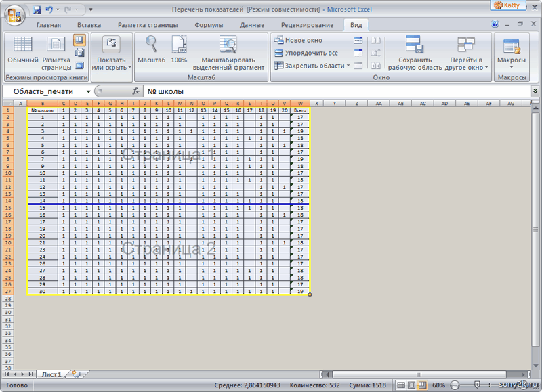The height and width of the screenshot is (392, 542).
Task: Click the Количество: 532 status entry
Action: pyautogui.click(x=314, y=385)
